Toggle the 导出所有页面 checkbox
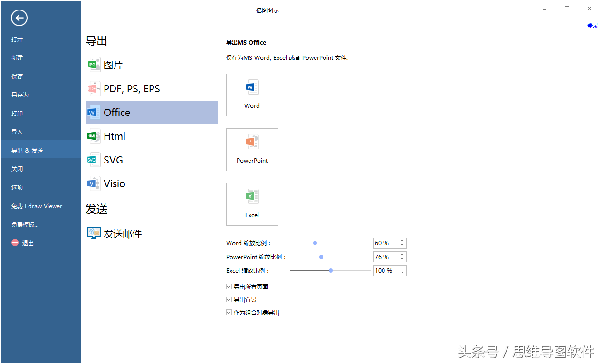This screenshot has width=603, height=364. click(x=229, y=287)
